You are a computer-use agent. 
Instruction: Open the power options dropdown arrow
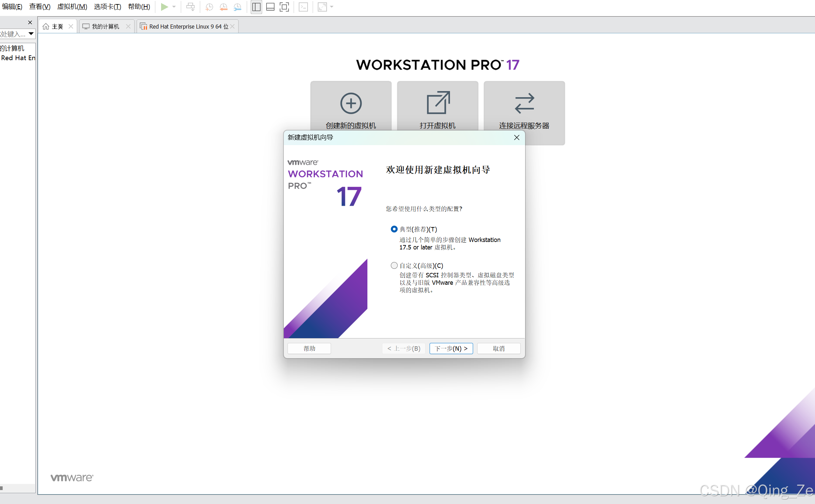point(174,7)
